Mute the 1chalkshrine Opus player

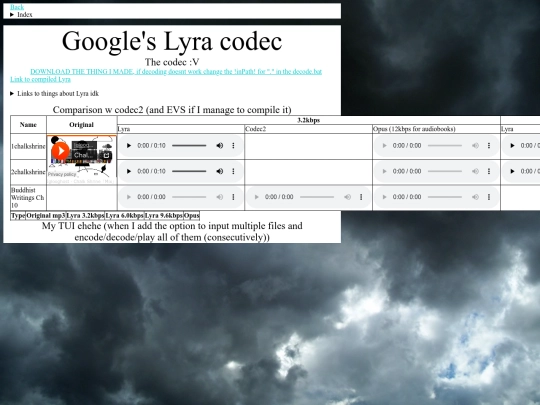475,146
